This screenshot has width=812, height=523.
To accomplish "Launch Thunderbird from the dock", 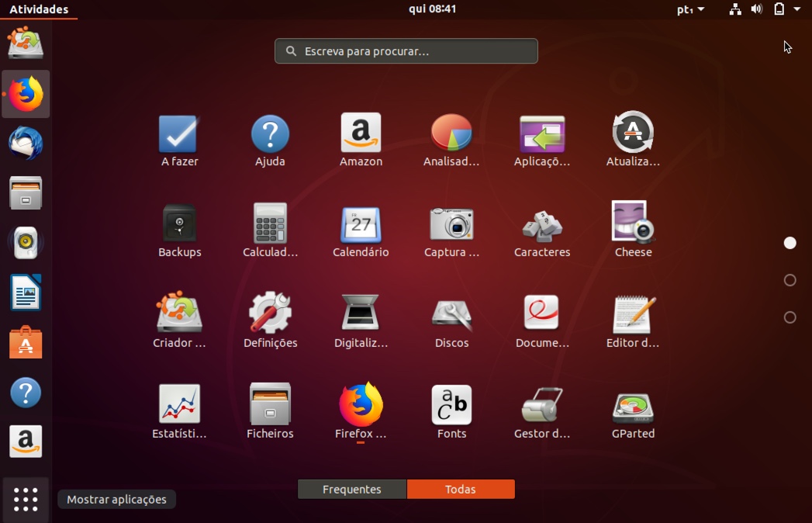I will (x=26, y=144).
